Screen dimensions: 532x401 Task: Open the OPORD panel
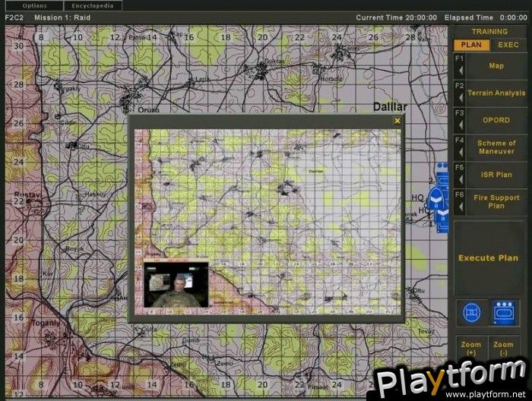pos(496,120)
